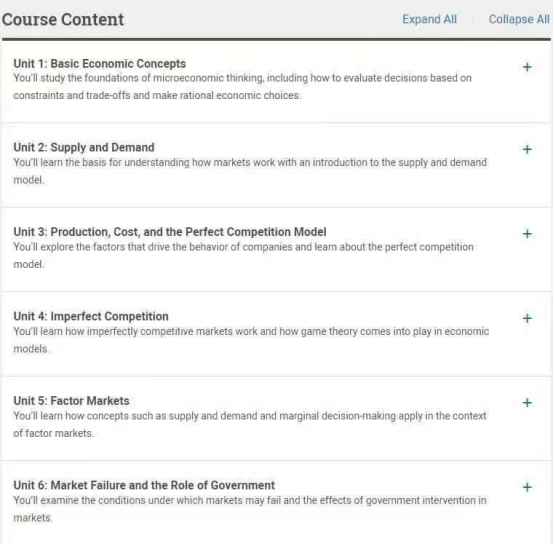
Task: Select Unit 4: Imperfect Competition heading
Action: point(91,316)
